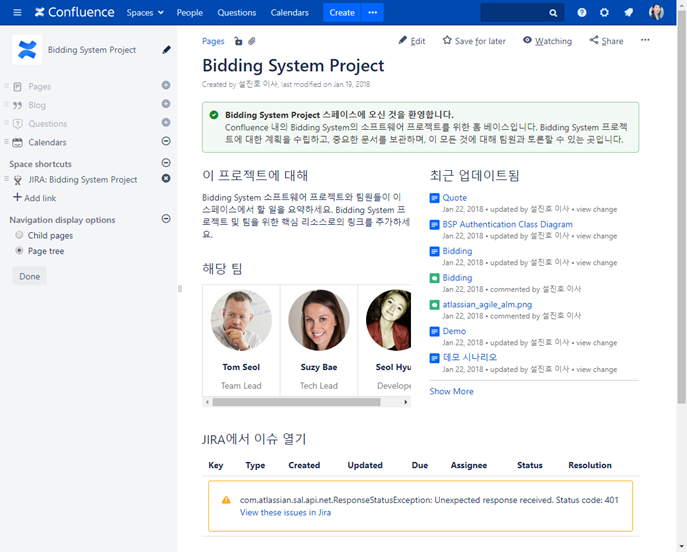The width and height of the screenshot is (687, 552).
Task: Open the hamburger app switcher menu
Action: [17, 12]
